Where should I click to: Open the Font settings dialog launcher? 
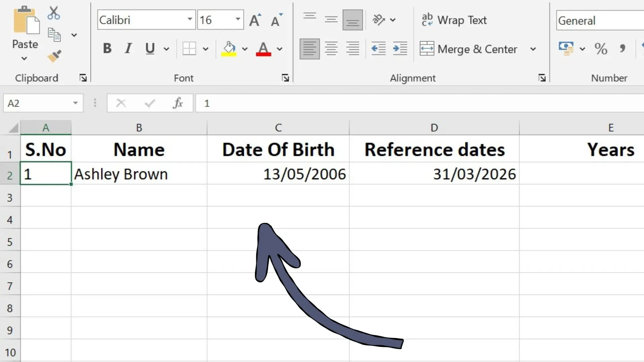(285, 78)
